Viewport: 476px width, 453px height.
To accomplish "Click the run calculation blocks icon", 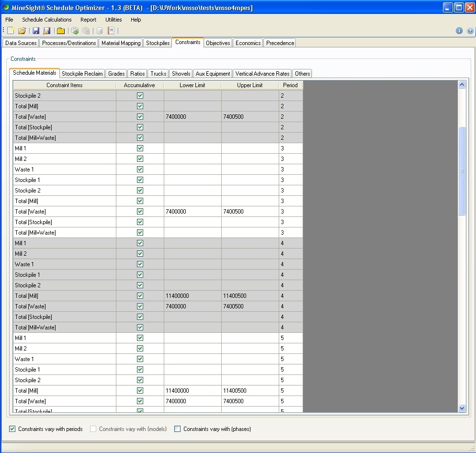I will [75, 31].
